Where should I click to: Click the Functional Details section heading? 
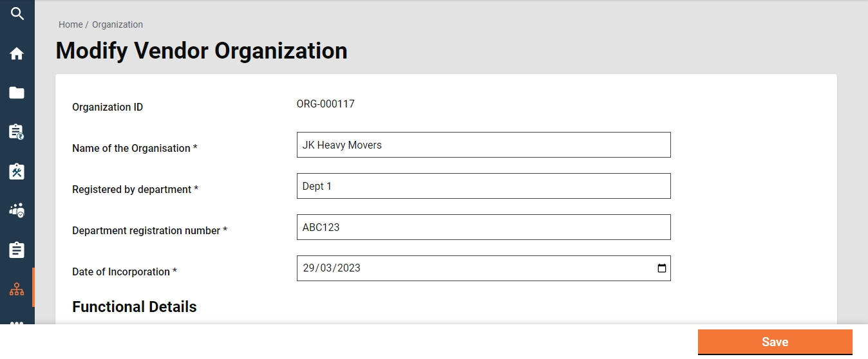pos(134,307)
